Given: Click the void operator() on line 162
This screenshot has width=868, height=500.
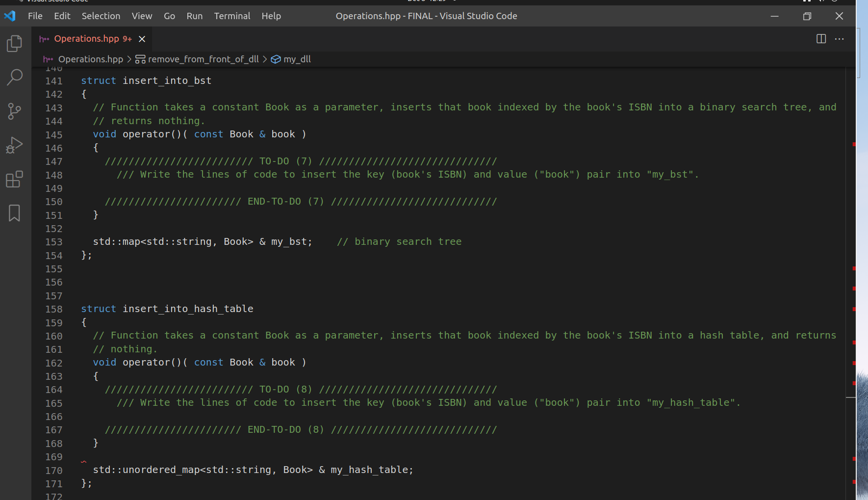Looking at the screenshot, I should 200,362.
